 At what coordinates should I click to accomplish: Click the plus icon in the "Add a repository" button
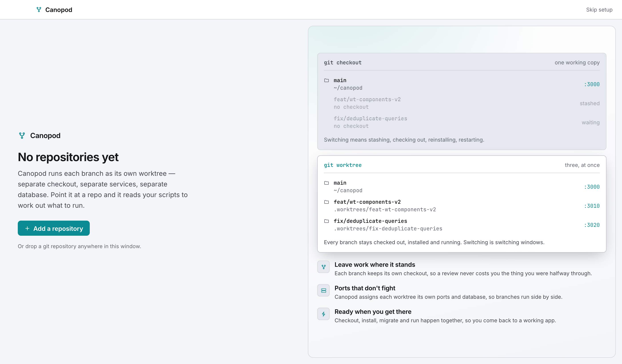[x=27, y=229]
